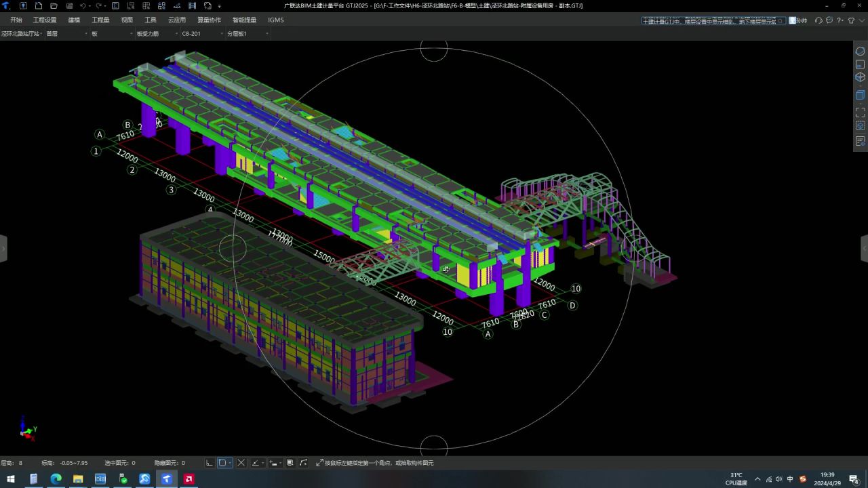Image resolution: width=868 pixels, height=488 pixels.
Task: Click the skin/theme shirt icon
Action: tap(851, 20)
